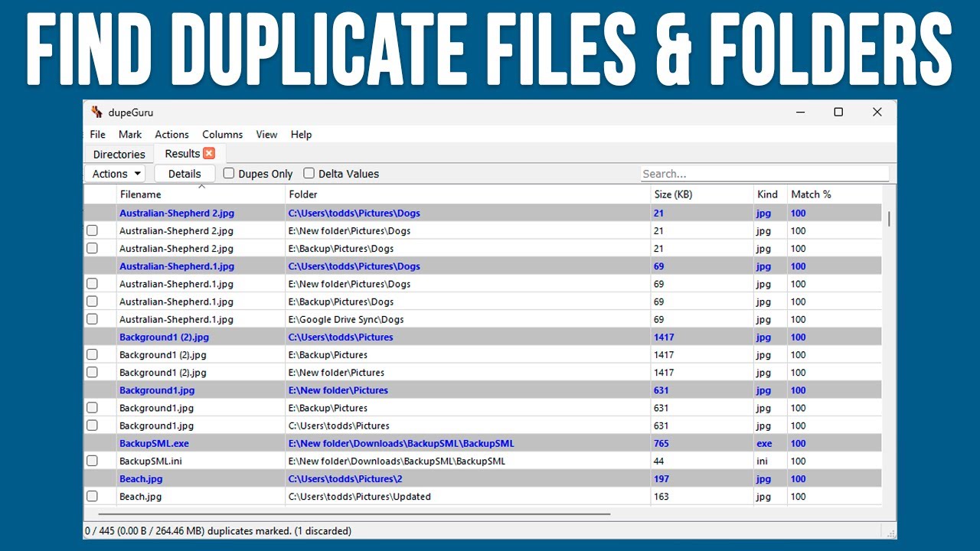The height and width of the screenshot is (551, 980).
Task: Select bold Background1.jpg in E:\New folder\Pictures
Action: [x=157, y=390]
